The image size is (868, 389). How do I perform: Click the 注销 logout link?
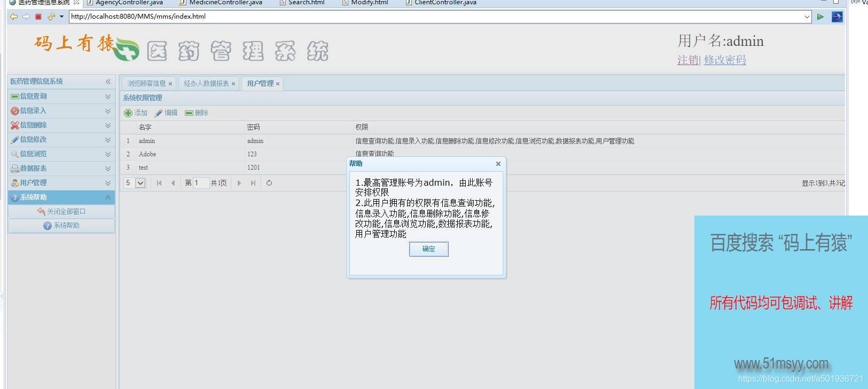(687, 60)
